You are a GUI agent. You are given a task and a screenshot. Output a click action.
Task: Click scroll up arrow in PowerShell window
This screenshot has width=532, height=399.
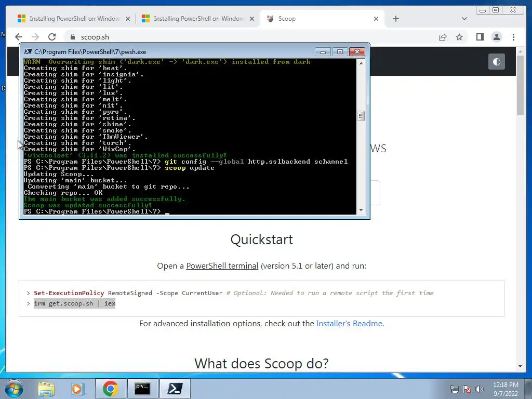click(x=361, y=63)
